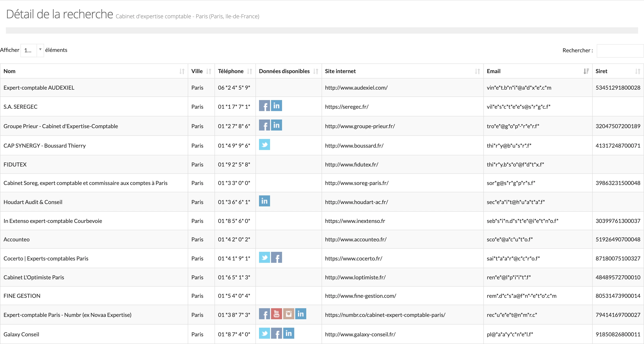Sort table by Ville column
This screenshot has width=644, height=344.
(x=201, y=71)
